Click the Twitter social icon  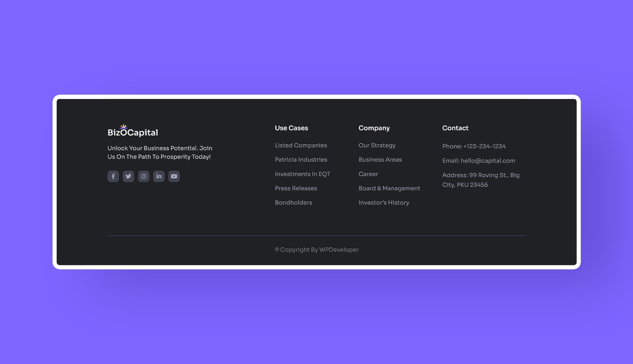[128, 176]
